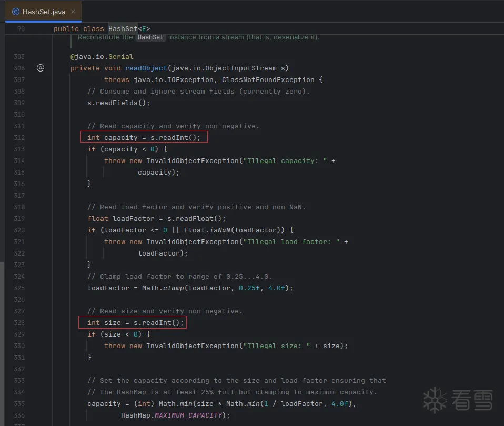Viewport: 504px width, 426px height.
Task: Click the sticky line 'public class HashSet<E>'
Action: 102,28
